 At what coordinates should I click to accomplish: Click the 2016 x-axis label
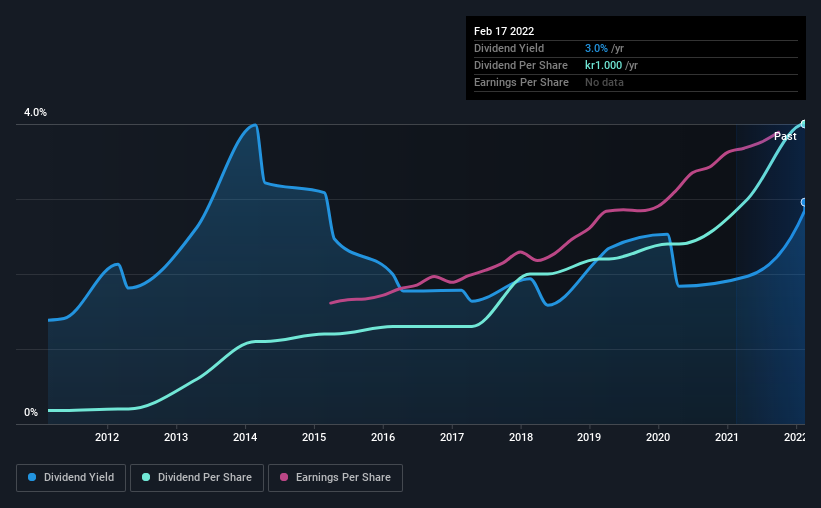pyautogui.click(x=383, y=437)
